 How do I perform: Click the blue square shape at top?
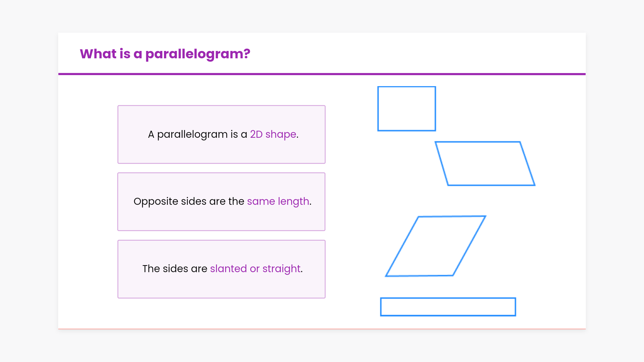click(407, 109)
